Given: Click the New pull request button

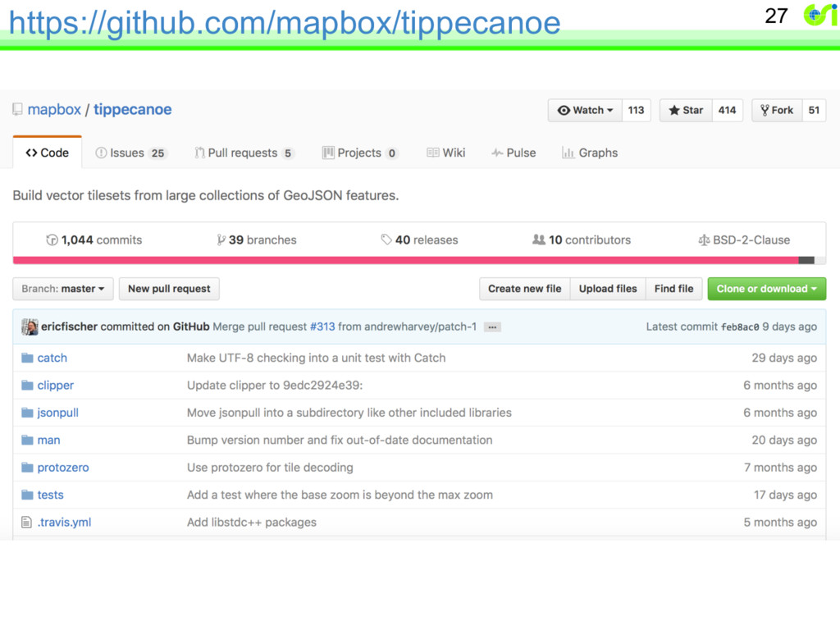Looking at the screenshot, I should (x=169, y=289).
